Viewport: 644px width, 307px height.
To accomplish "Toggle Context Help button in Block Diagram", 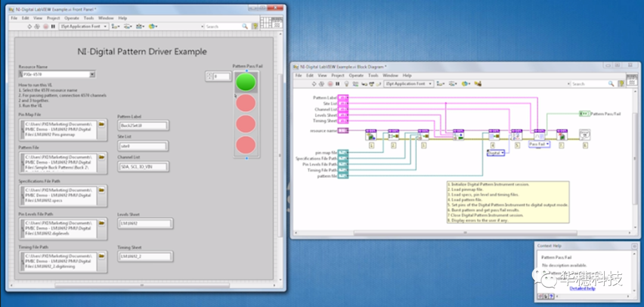I will click(x=621, y=83).
